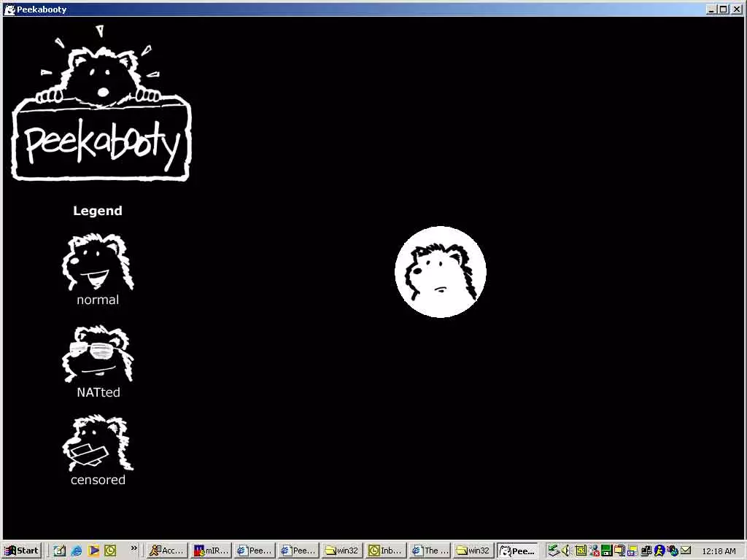This screenshot has height=560, width=747.
Task: Launch Internet Explorer from Quick Launch
Action: 75,550
